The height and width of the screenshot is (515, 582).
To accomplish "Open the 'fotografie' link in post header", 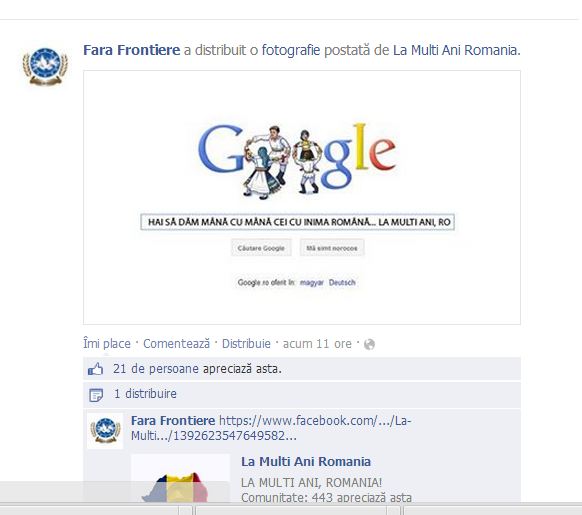I will [x=291, y=50].
